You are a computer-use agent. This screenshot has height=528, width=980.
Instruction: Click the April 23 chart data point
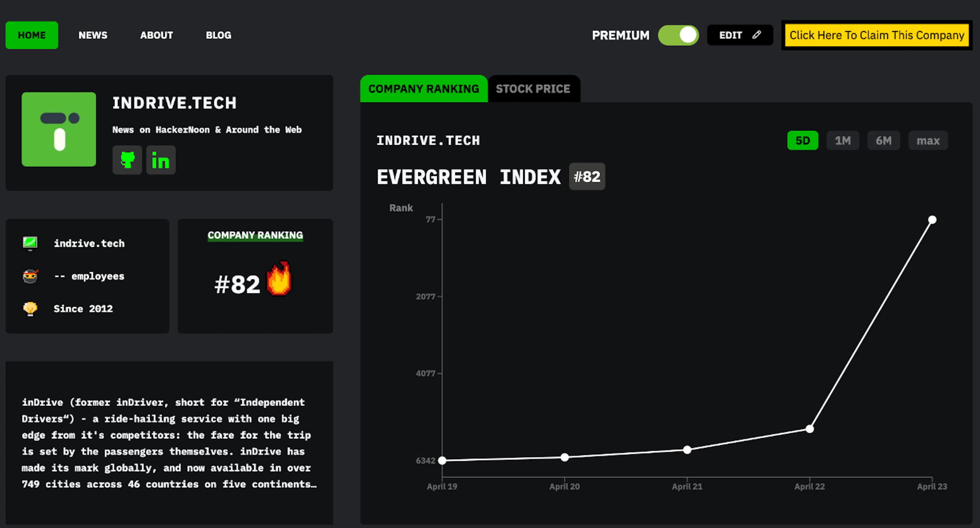pos(932,220)
